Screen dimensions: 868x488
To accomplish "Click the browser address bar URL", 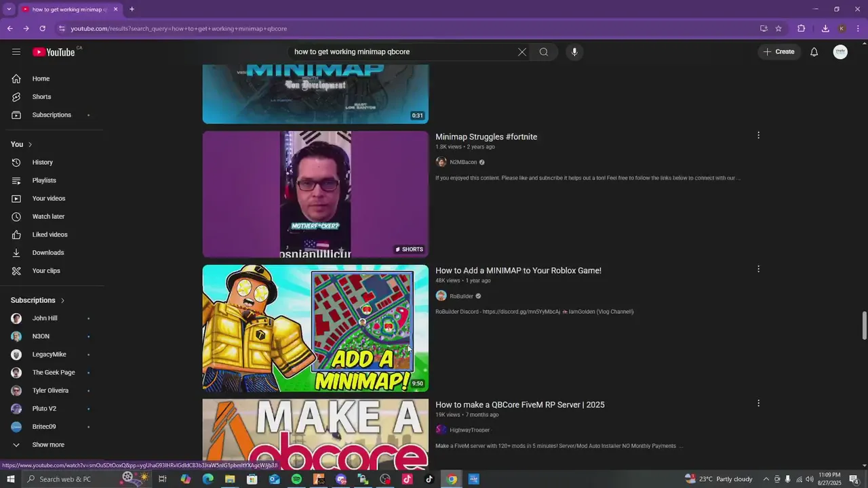I will (x=179, y=28).
